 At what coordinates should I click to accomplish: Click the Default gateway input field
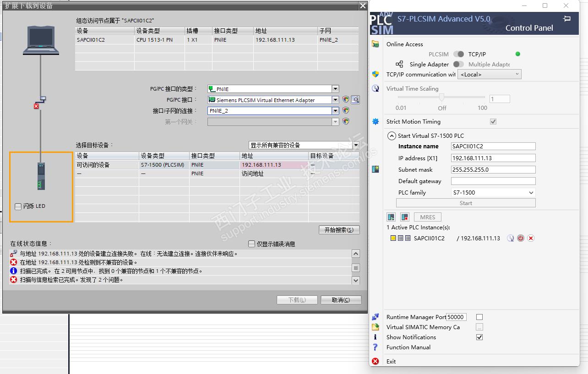point(493,181)
